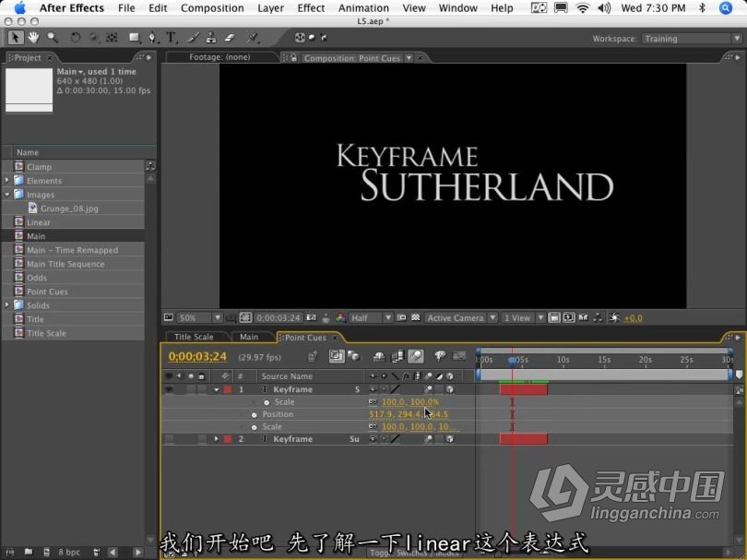The image size is (747, 560).
Task: Click the 8 bpc color depth button
Action: pyautogui.click(x=69, y=552)
